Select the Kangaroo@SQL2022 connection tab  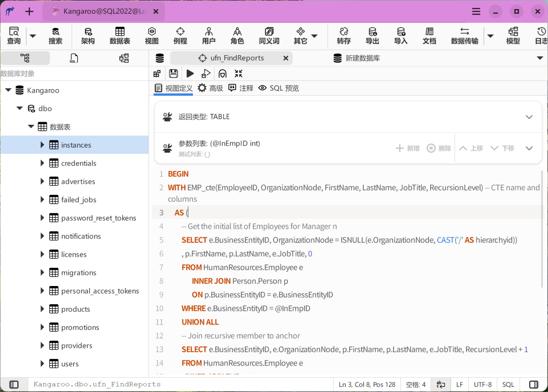[x=104, y=12]
